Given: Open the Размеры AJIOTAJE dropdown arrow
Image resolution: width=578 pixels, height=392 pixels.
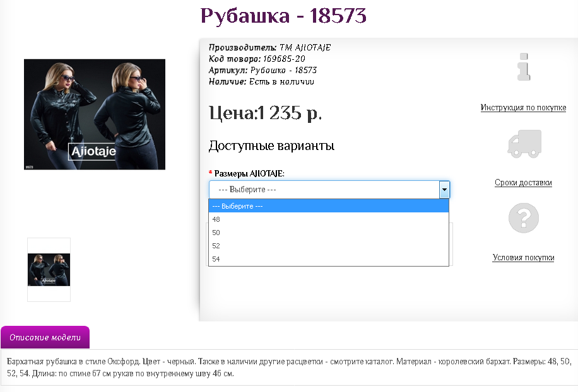Looking at the screenshot, I should [444, 189].
